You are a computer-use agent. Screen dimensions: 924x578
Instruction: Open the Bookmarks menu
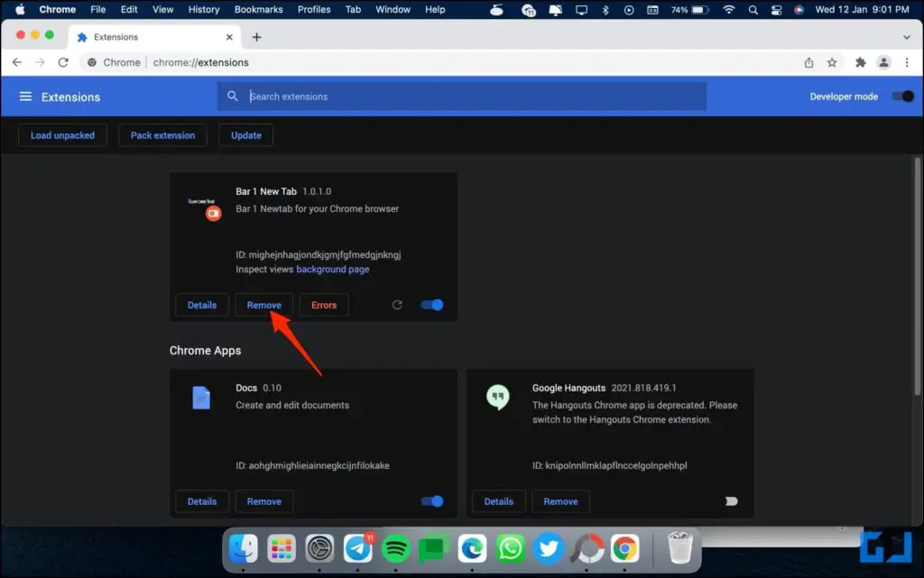[259, 9]
